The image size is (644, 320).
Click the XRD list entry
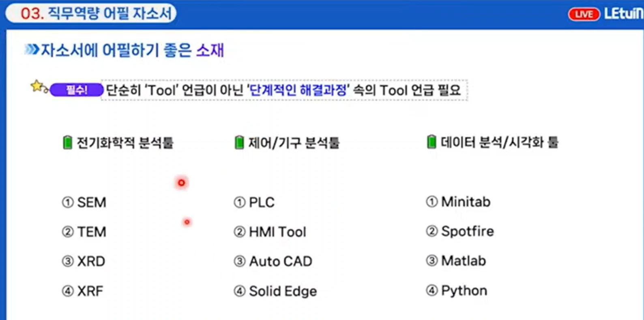[91, 261]
